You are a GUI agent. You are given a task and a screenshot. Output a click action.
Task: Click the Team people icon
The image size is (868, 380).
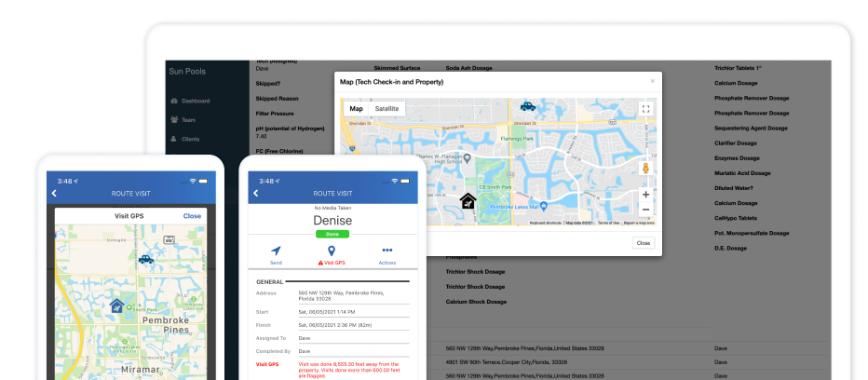click(x=174, y=119)
